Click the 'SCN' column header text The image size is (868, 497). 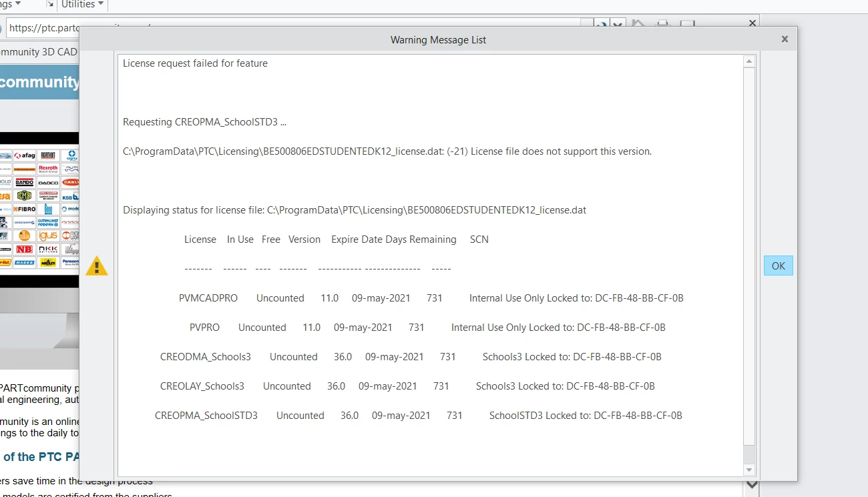[x=479, y=239]
